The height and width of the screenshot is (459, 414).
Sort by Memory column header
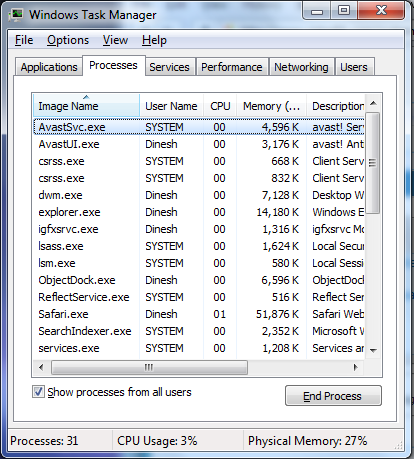point(272,106)
